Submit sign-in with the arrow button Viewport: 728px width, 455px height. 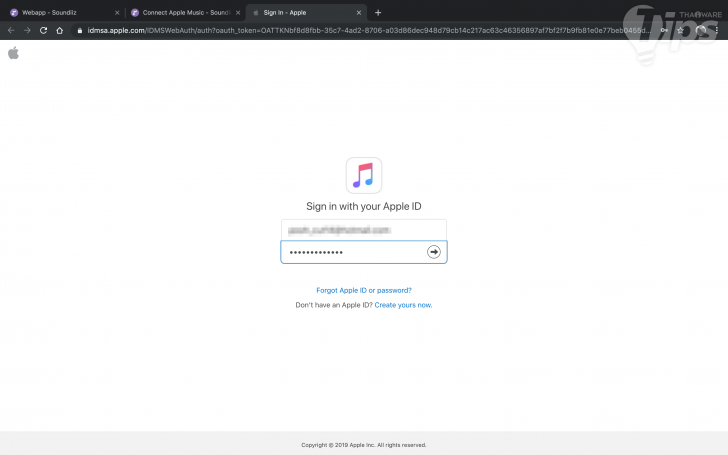(x=434, y=252)
